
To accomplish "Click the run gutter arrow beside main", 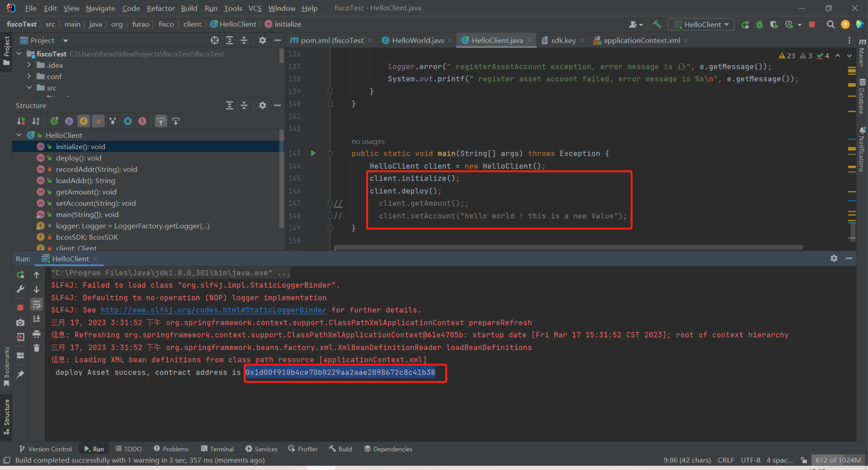I will [313, 153].
